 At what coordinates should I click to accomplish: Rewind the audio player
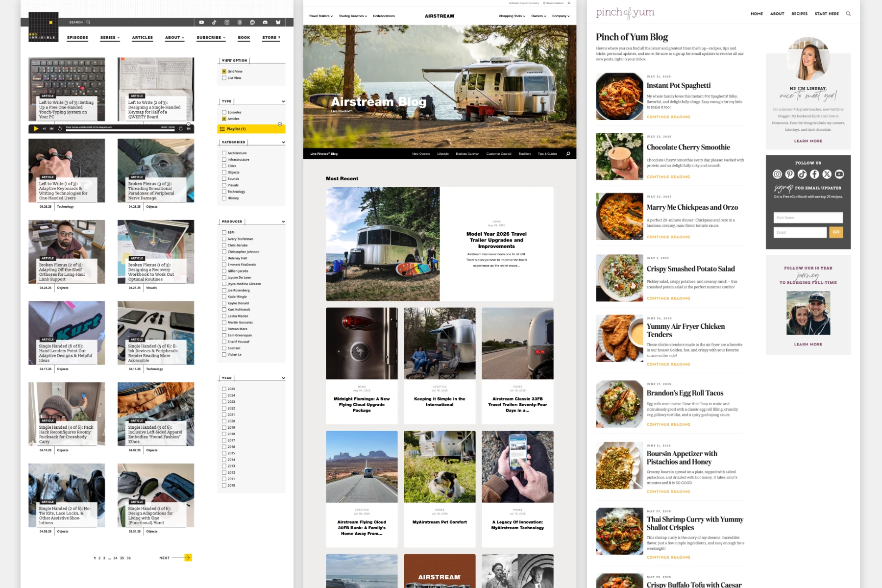(60, 128)
